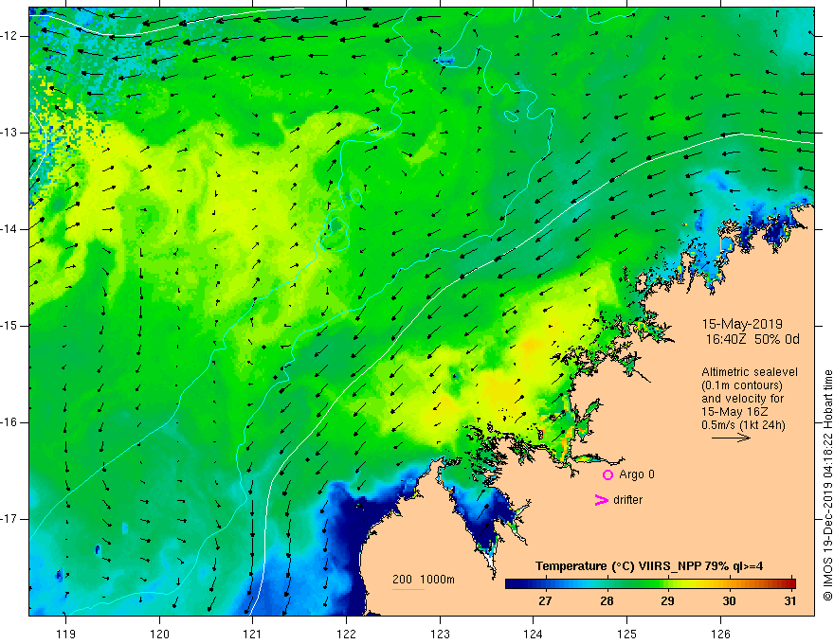The width and height of the screenshot is (834, 644).
Task: Click the latitude label -17
Action: (x=9, y=519)
